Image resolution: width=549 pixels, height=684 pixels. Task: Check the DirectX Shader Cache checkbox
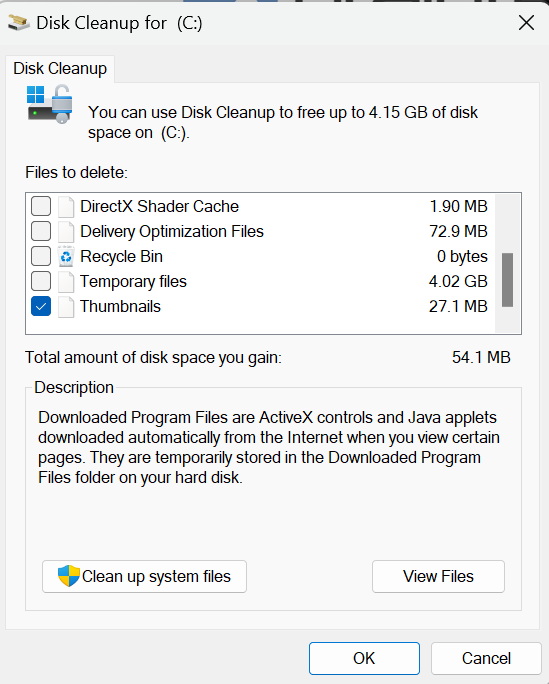[x=41, y=206]
